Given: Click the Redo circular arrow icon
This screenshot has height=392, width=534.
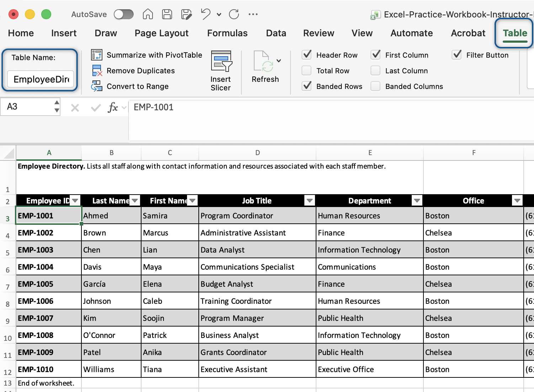Looking at the screenshot, I should [234, 14].
